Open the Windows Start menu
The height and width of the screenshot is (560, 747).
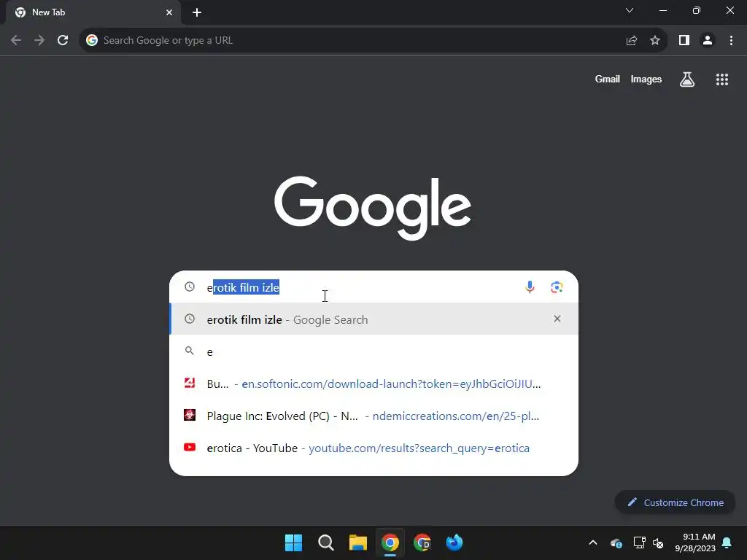(x=293, y=542)
